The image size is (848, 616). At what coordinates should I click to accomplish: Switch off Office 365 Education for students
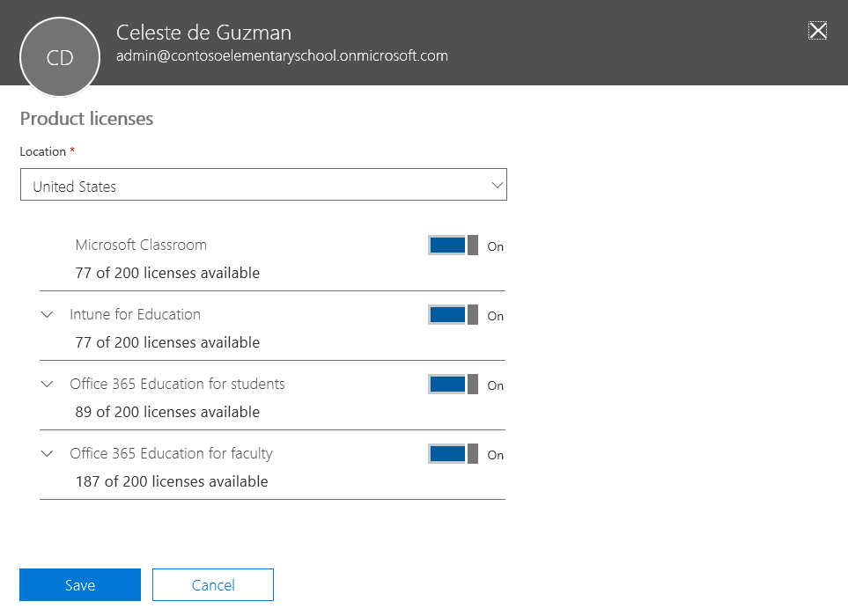(x=453, y=385)
